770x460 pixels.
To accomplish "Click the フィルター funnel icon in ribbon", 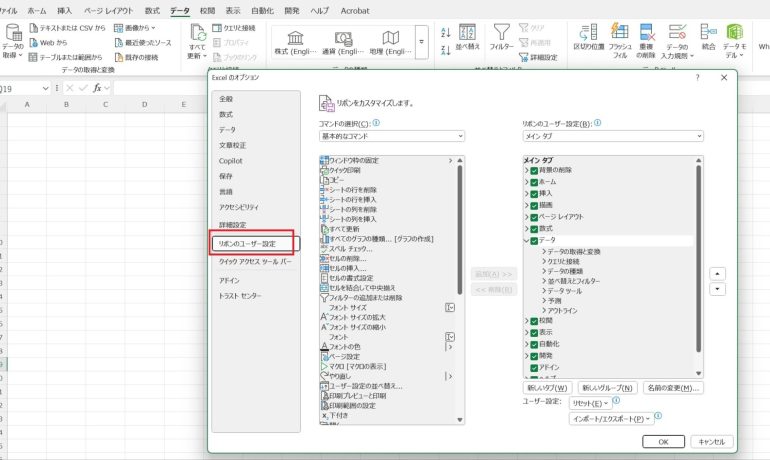I will 502,39.
